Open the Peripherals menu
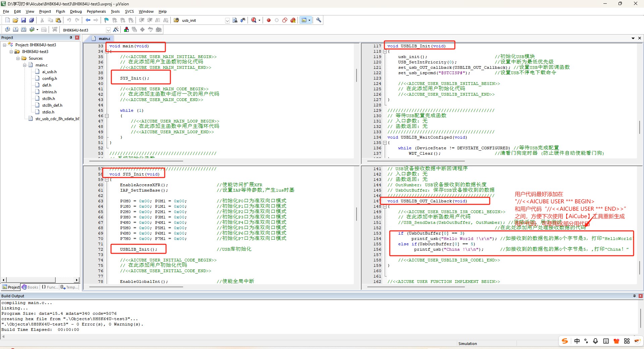644x349 pixels. [96, 11]
